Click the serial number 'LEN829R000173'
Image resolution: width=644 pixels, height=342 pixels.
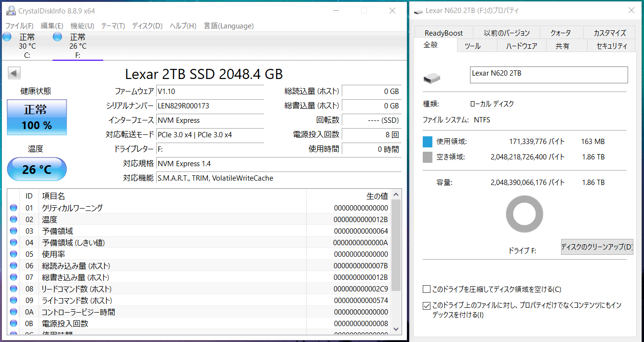(x=183, y=105)
